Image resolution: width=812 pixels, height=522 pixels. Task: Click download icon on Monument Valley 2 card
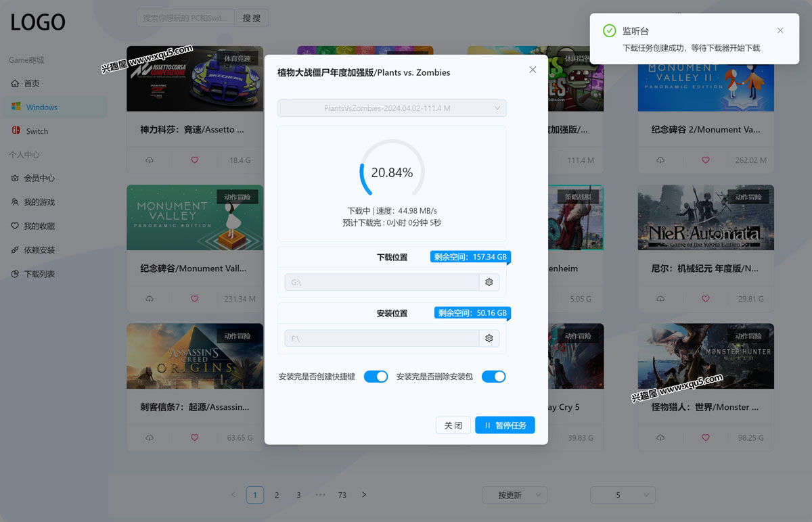coord(660,160)
